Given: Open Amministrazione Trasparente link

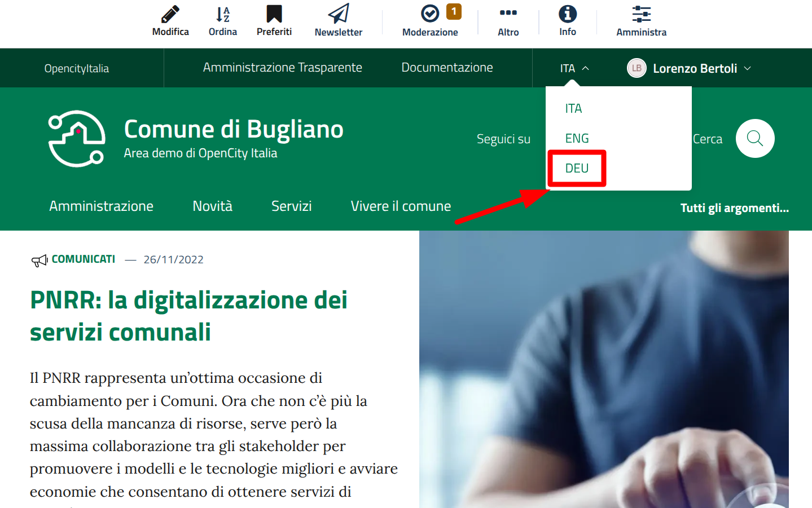Looking at the screenshot, I should click(283, 68).
